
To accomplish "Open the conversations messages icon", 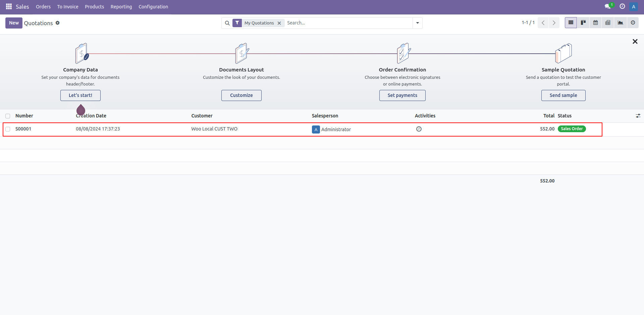I will tap(607, 7).
